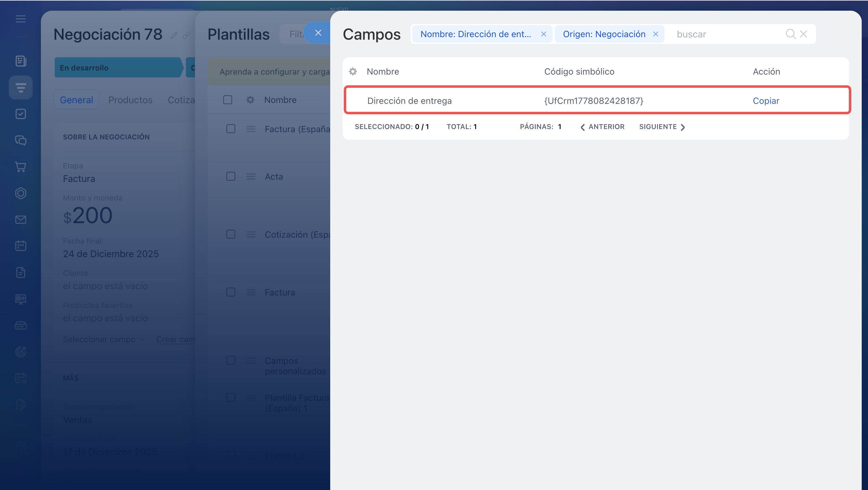The height and width of the screenshot is (490, 868).
Task: Click the drag handle of the Factura (España) row
Action: coord(251,129)
